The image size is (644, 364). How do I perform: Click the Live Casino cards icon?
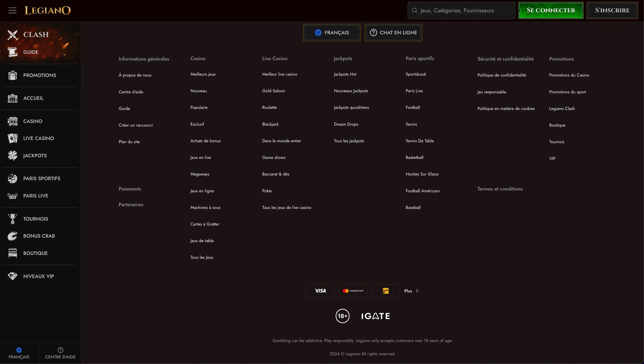click(13, 138)
